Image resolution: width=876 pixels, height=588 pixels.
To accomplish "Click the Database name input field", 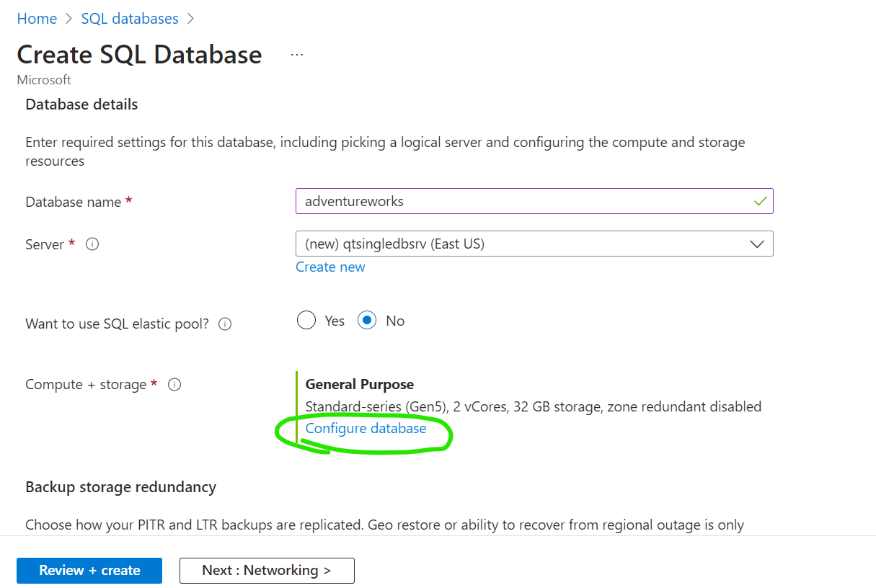I will [534, 201].
